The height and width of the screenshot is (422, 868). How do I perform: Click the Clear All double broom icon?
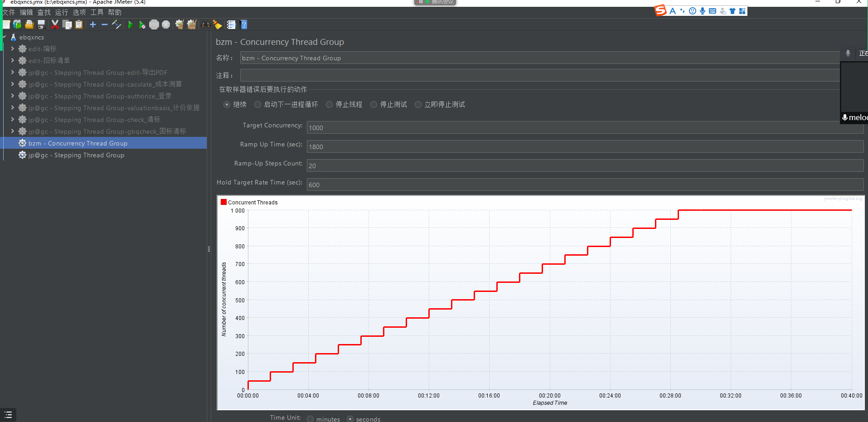click(192, 24)
